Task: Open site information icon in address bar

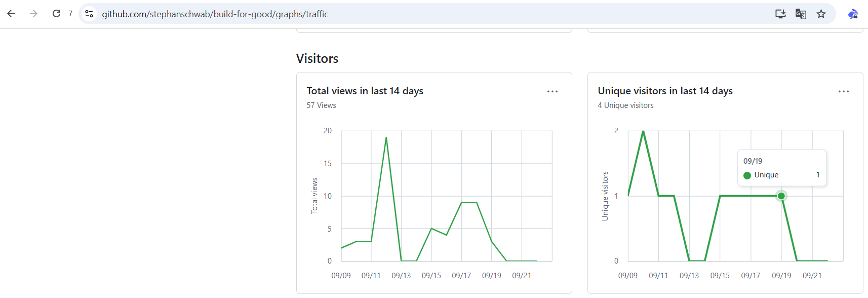Action: click(x=89, y=14)
